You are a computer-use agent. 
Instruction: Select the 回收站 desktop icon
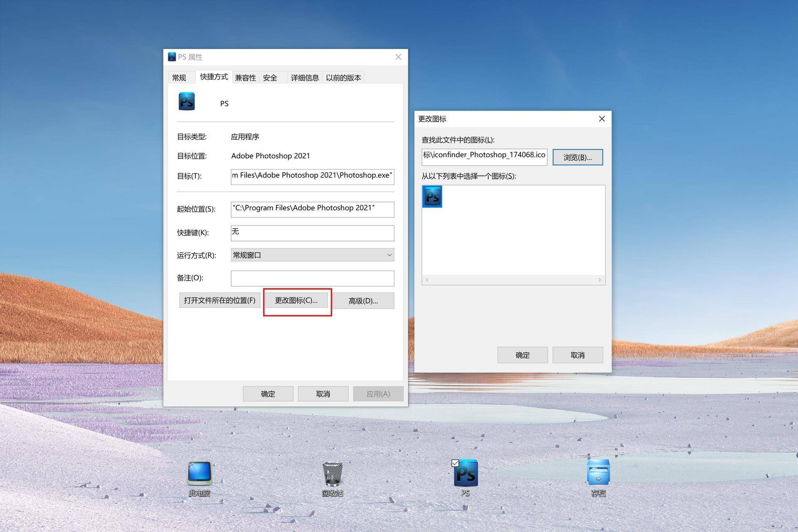coord(332,479)
